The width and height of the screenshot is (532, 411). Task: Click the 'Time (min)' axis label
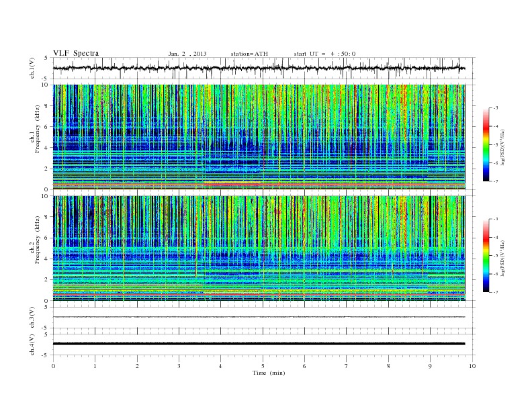pos(269,373)
